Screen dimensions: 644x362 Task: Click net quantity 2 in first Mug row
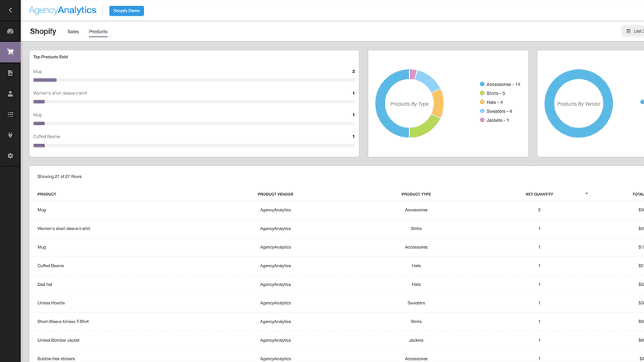tap(539, 211)
